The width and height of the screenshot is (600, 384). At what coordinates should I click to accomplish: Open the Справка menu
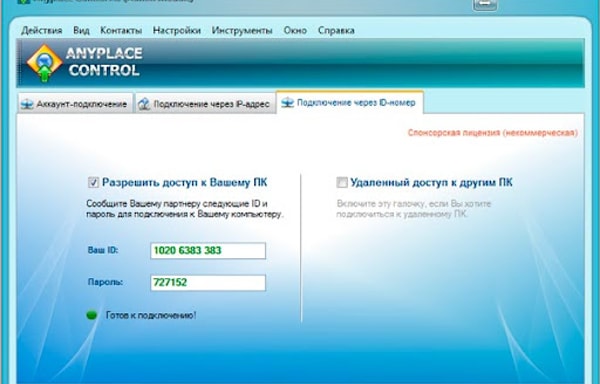(x=336, y=30)
